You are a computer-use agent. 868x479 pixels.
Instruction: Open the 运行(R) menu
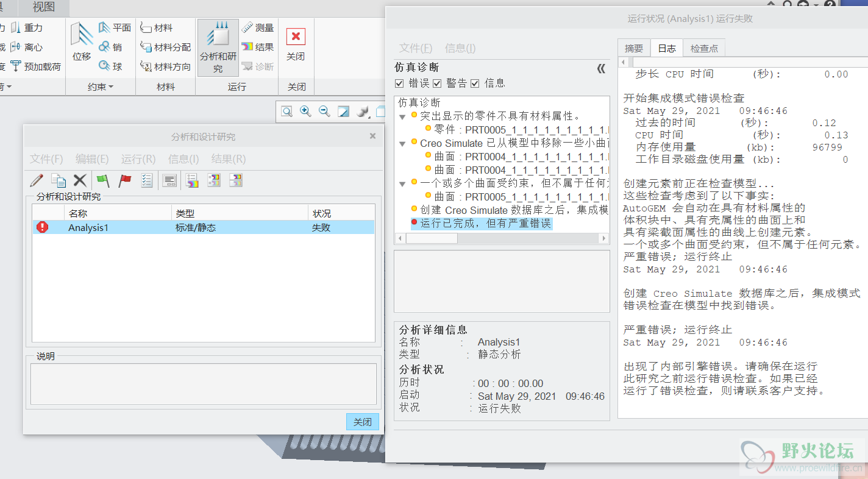[138, 159]
